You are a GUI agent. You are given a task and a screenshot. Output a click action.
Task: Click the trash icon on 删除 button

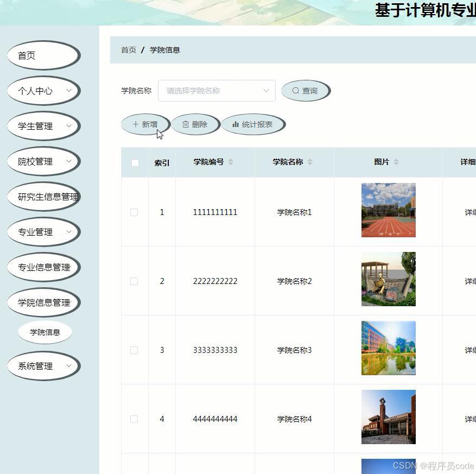(186, 124)
